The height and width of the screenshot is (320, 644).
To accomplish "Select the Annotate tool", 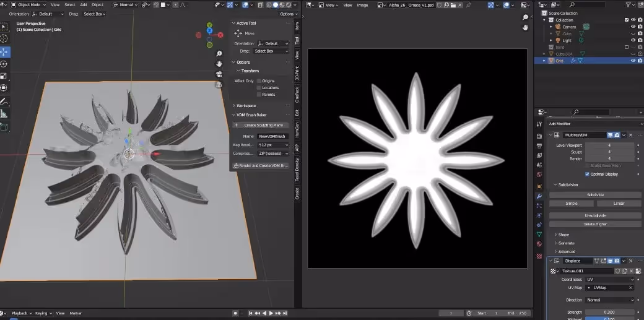I will point(4,102).
